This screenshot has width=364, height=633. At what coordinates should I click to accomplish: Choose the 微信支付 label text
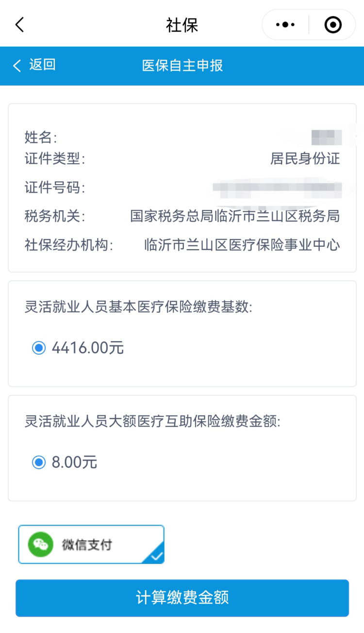click(87, 545)
